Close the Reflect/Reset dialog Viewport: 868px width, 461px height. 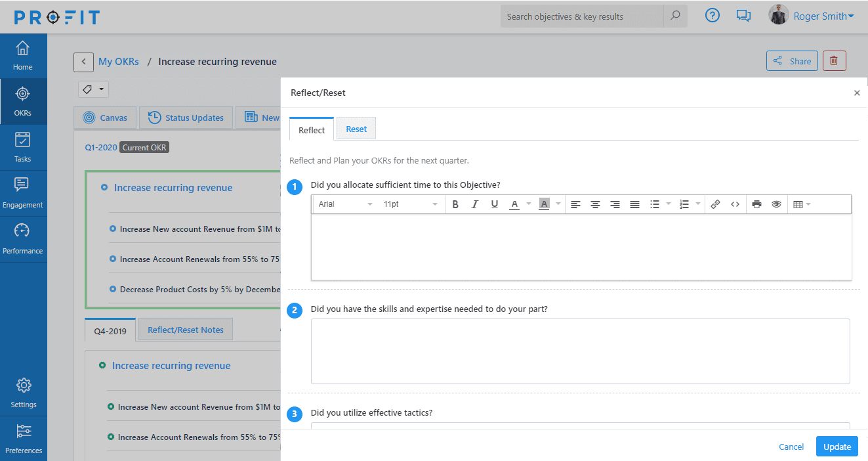coord(857,93)
